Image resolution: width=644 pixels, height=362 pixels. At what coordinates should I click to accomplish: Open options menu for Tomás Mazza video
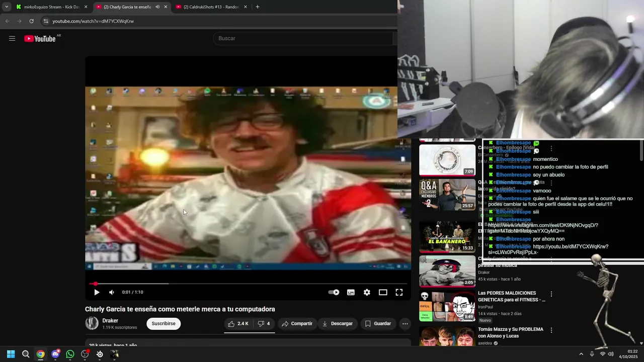click(x=551, y=330)
